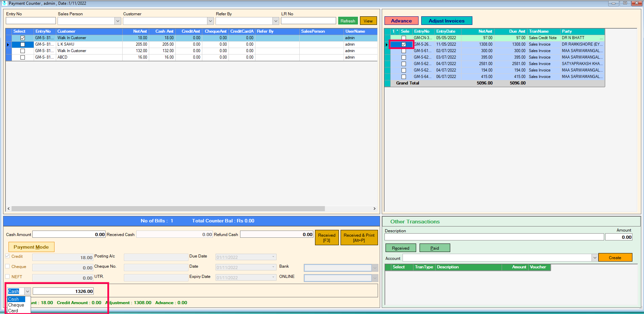The height and width of the screenshot is (314, 644).
Task: Click the Entry No input field
Action: click(x=31, y=21)
